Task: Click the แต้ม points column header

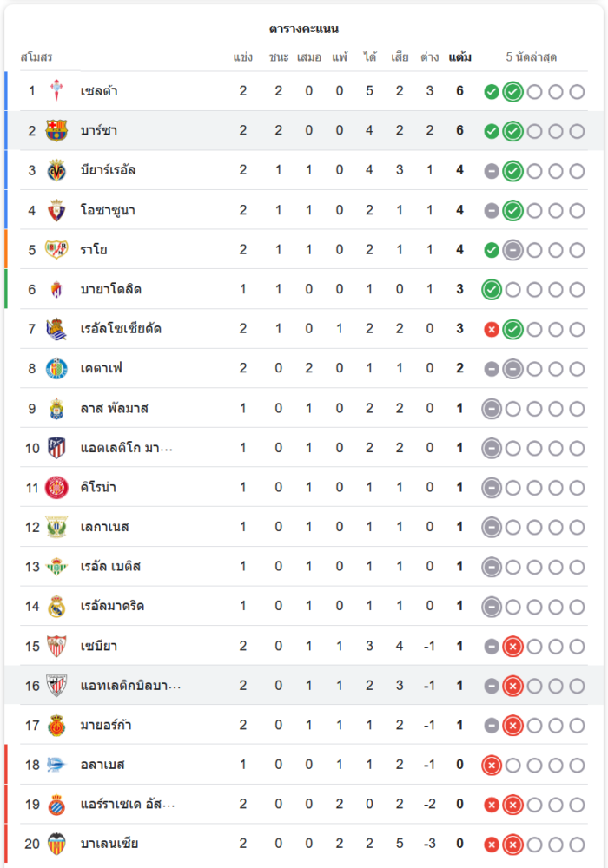Action: (459, 57)
